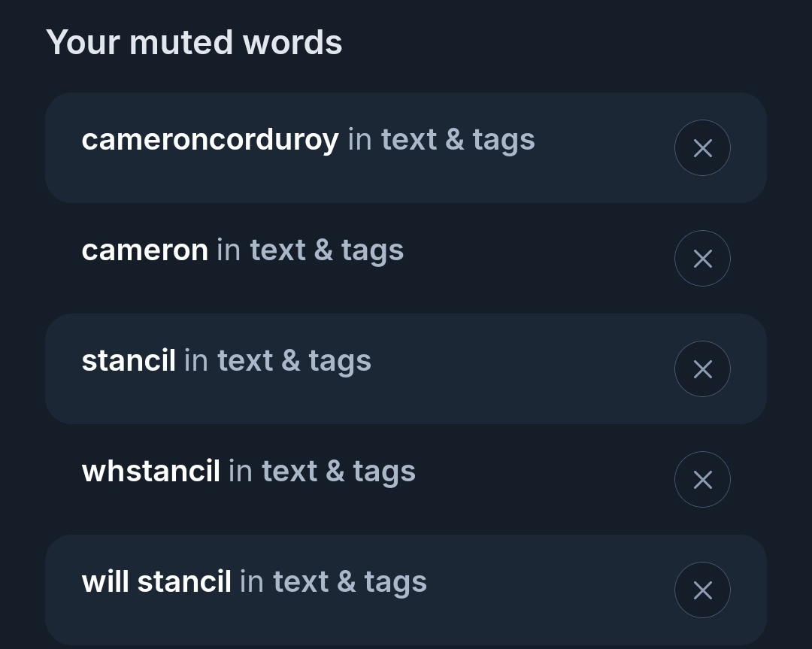Click the X beside stancil
Viewport: 812px width, 649px height.
coord(702,369)
